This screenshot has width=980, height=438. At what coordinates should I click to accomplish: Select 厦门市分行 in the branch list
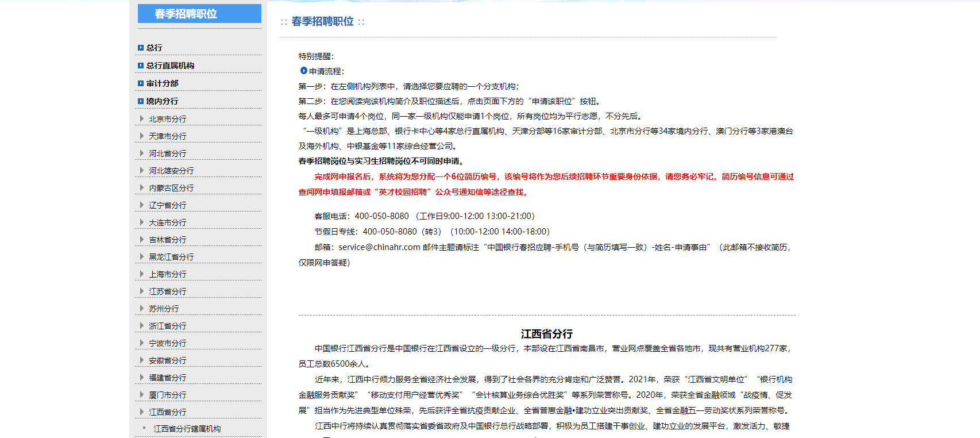coord(168,395)
